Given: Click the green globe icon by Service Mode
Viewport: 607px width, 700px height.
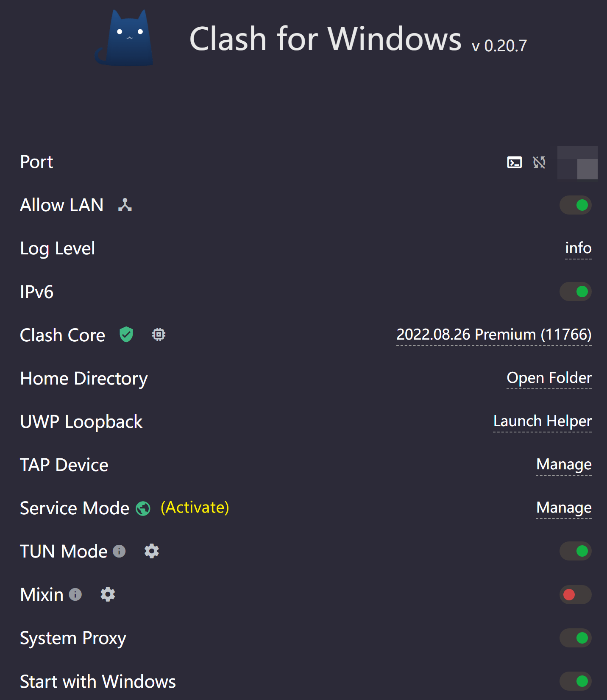Looking at the screenshot, I should 143,508.
